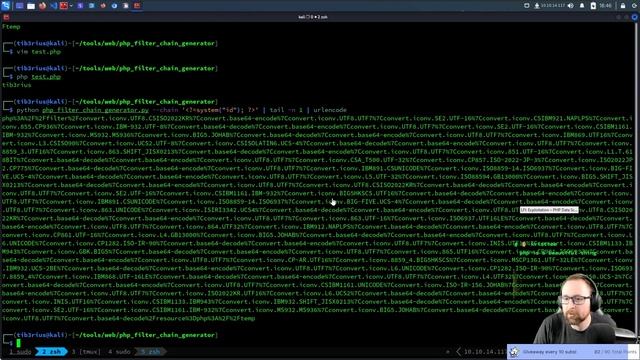Switch to the orange flame app
Image resolution: width=640 pixels, height=360 pixels.
(103, 6)
